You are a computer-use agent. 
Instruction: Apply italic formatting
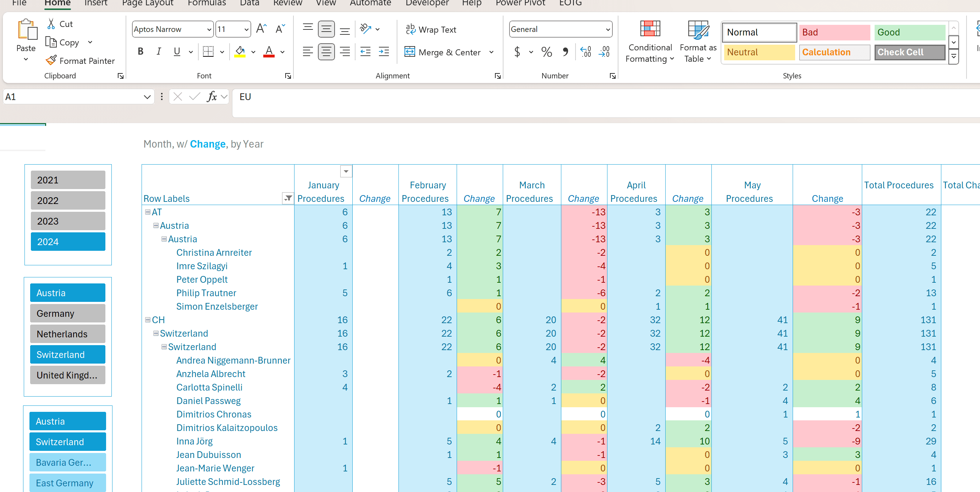click(159, 51)
